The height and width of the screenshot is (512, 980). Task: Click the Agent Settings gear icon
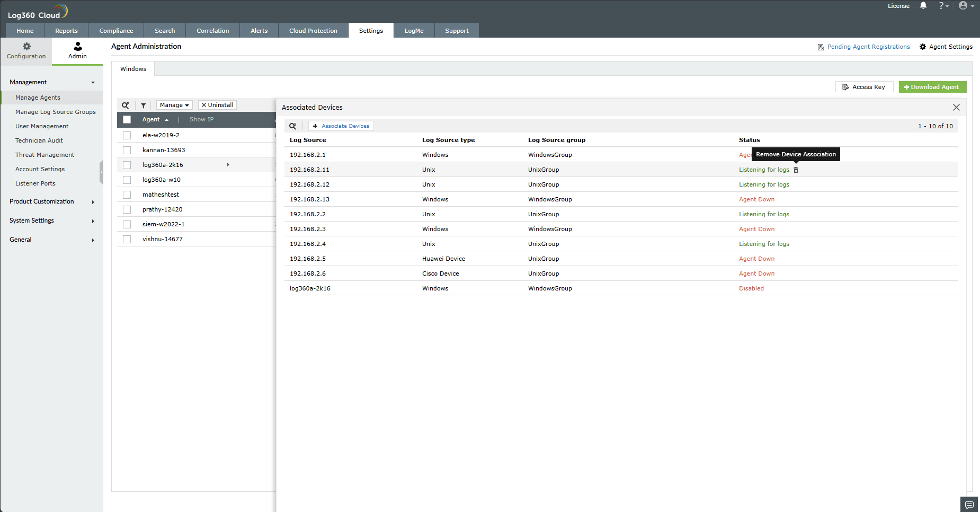tap(923, 47)
